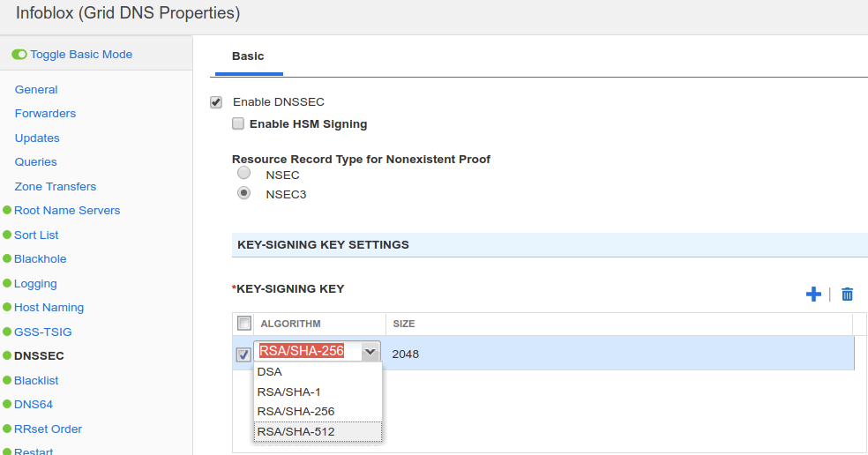Click the trash icon to delete key
Viewport: 868px width, 455px height.
click(x=847, y=295)
